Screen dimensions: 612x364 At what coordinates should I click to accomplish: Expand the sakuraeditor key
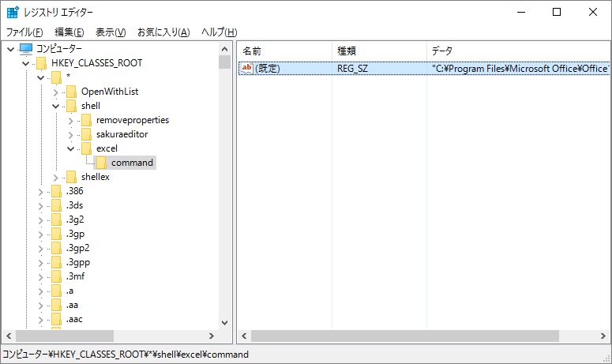[70, 135]
